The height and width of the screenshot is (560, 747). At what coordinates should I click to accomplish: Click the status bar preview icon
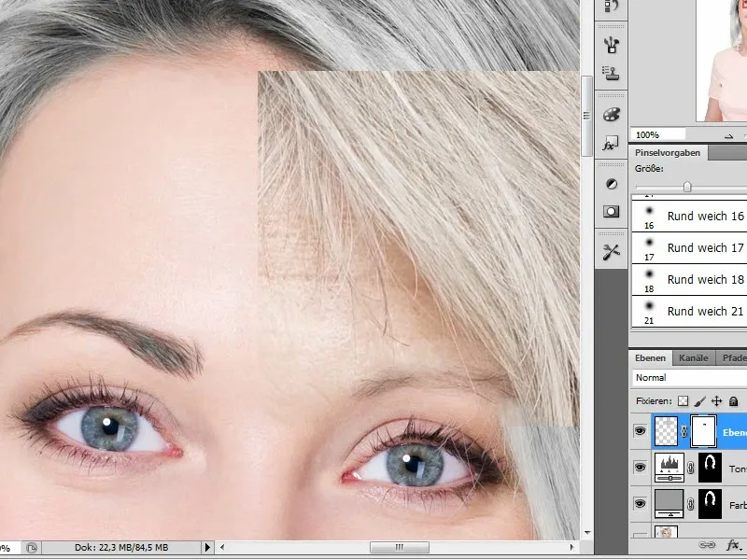tap(32, 548)
